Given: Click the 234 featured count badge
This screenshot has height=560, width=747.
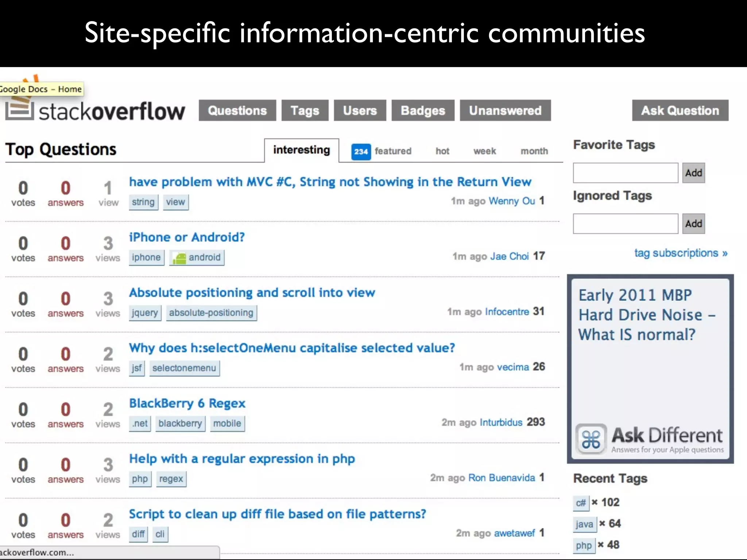Looking at the screenshot, I should tap(361, 152).
